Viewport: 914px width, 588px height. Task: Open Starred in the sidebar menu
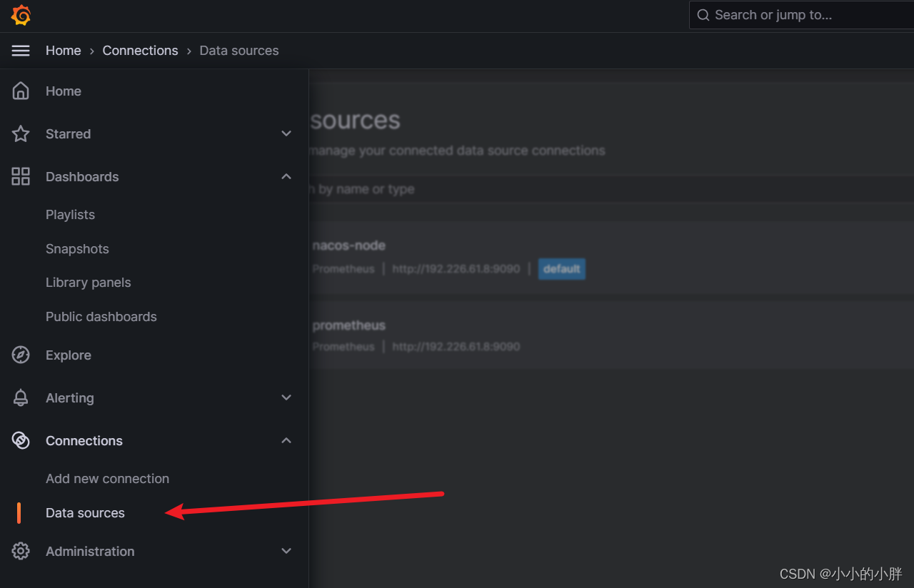click(68, 134)
